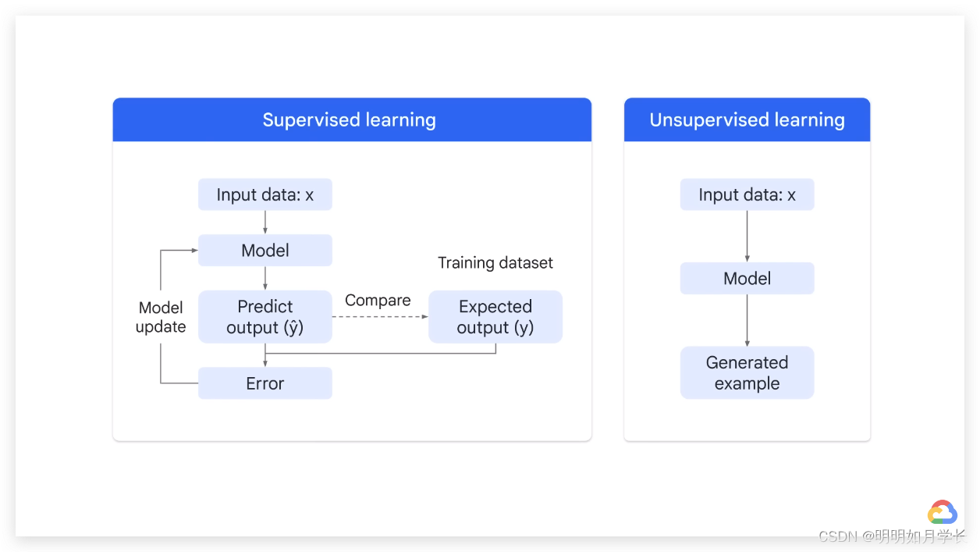The width and height of the screenshot is (980, 552).
Task: Click the dashed Compare arrow
Action: click(381, 317)
